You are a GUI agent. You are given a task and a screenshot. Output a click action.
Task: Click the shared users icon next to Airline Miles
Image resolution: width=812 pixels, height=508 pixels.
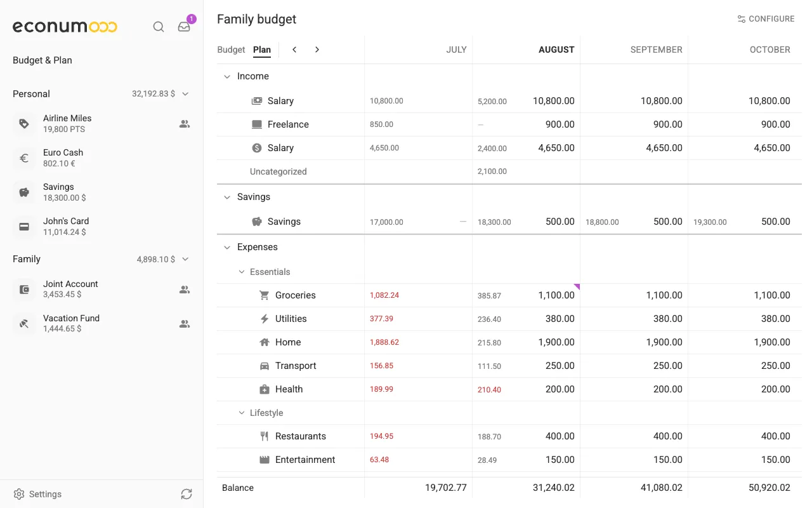pyautogui.click(x=185, y=124)
